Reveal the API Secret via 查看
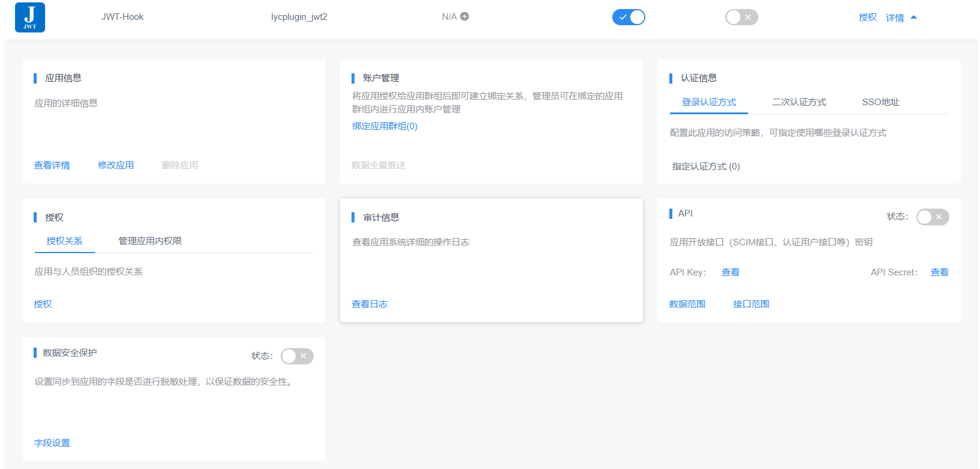This screenshot has width=980, height=469. coord(939,272)
